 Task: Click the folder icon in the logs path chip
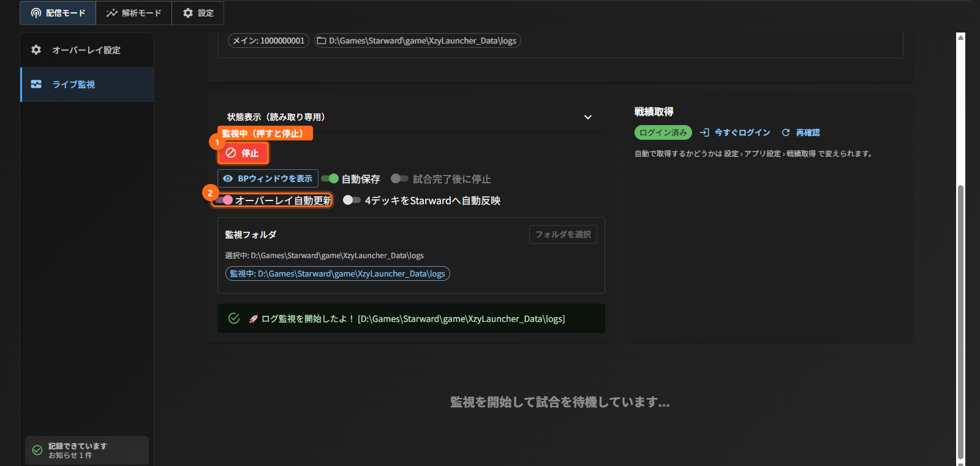tap(322, 40)
